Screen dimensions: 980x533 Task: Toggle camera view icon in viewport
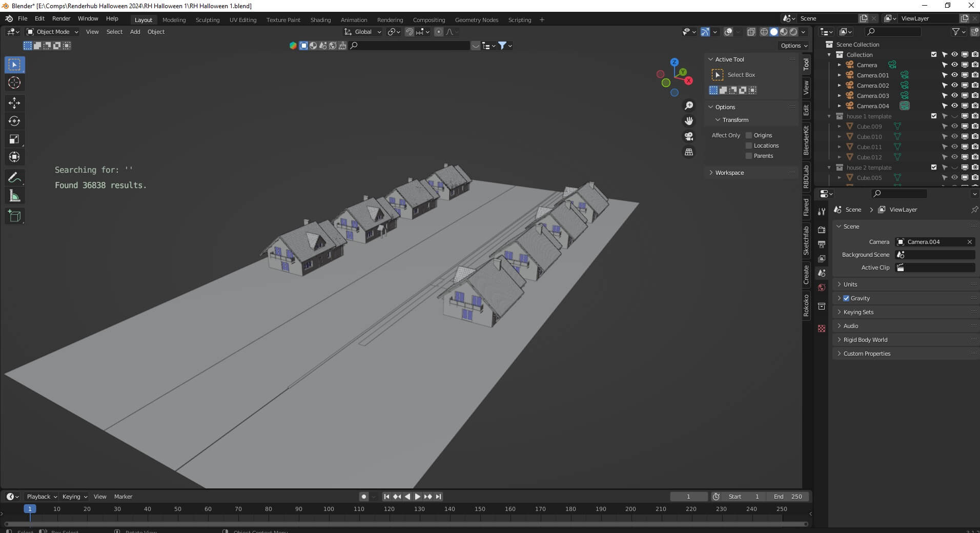point(689,136)
